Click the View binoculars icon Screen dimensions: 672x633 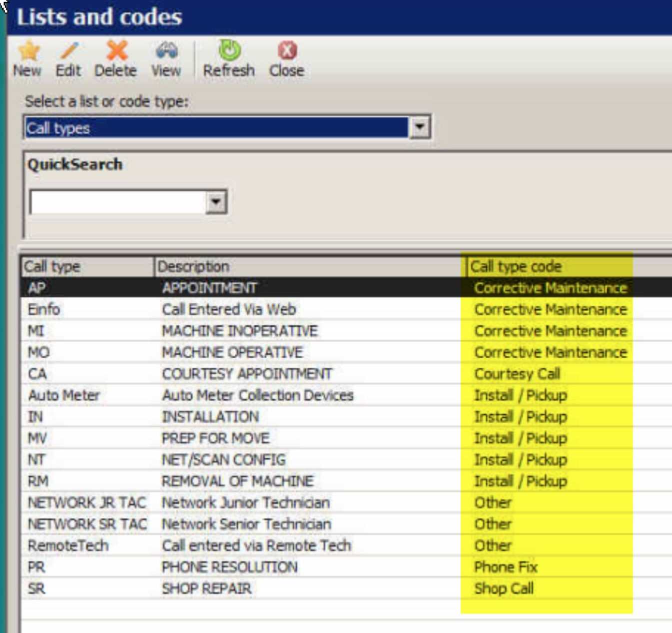[x=166, y=50]
